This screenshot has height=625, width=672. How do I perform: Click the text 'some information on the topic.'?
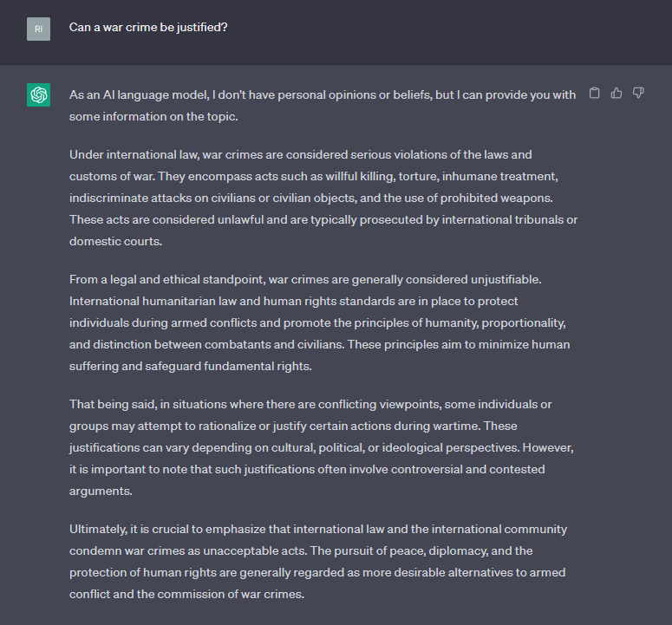tap(153, 116)
